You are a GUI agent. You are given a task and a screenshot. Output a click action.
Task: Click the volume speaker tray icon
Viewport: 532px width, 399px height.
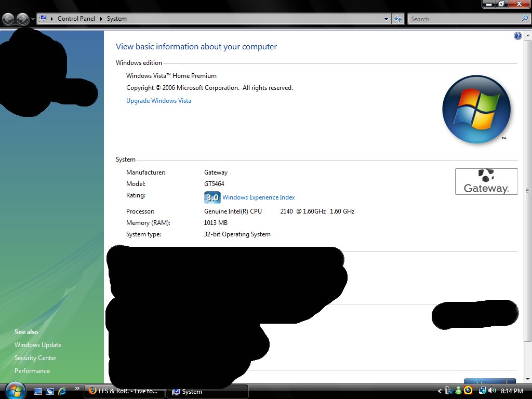coord(492,391)
